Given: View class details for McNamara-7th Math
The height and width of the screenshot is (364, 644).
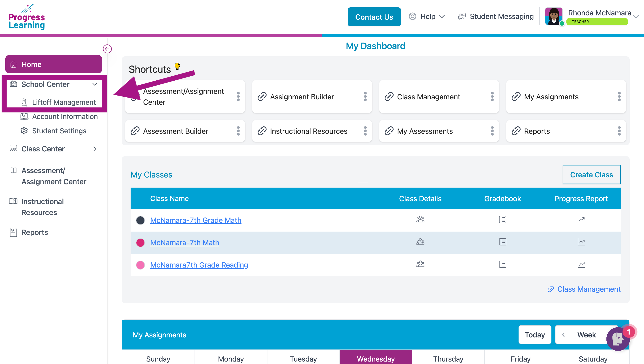Looking at the screenshot, I should 420,242.
